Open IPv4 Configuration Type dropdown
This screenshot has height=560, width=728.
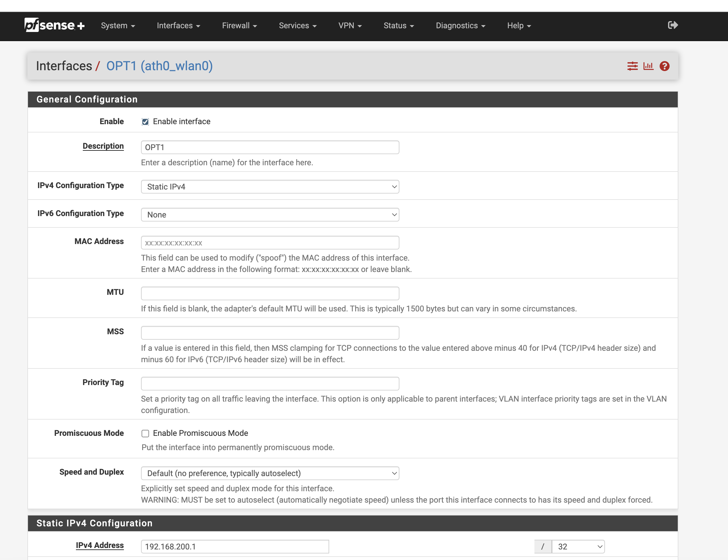click(270, 187)
